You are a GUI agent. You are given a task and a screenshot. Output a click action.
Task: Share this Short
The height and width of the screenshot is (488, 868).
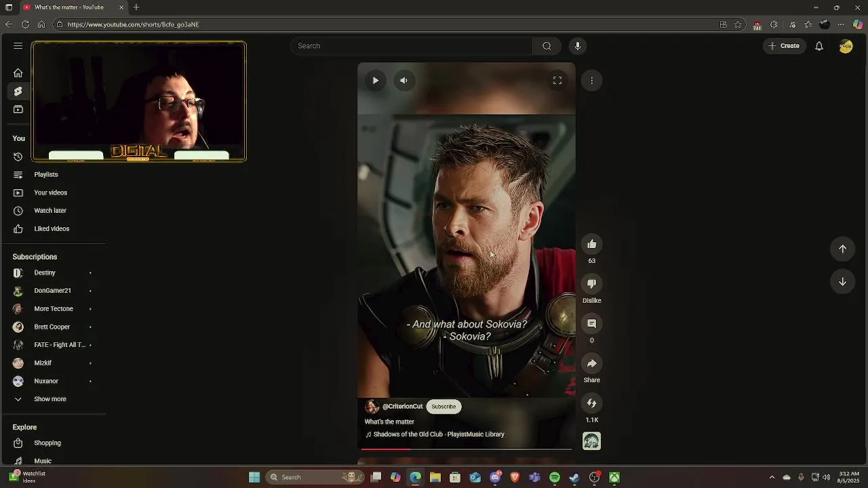click(x=591, y=364)
